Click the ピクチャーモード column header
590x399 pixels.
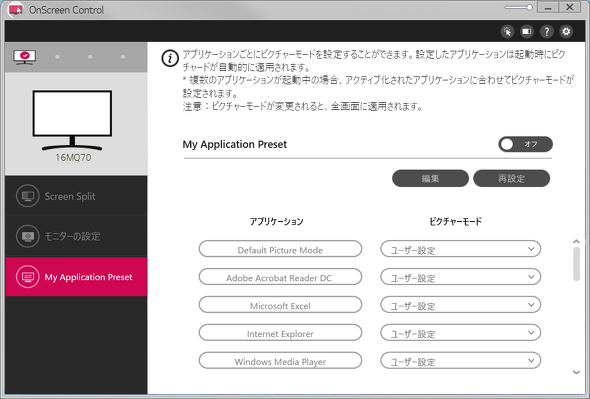tap(456, 221)
